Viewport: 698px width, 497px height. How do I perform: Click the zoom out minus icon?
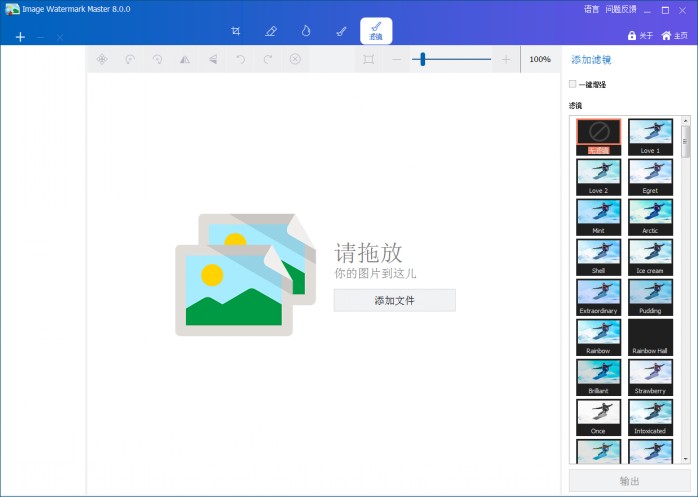tap(396, 60)
